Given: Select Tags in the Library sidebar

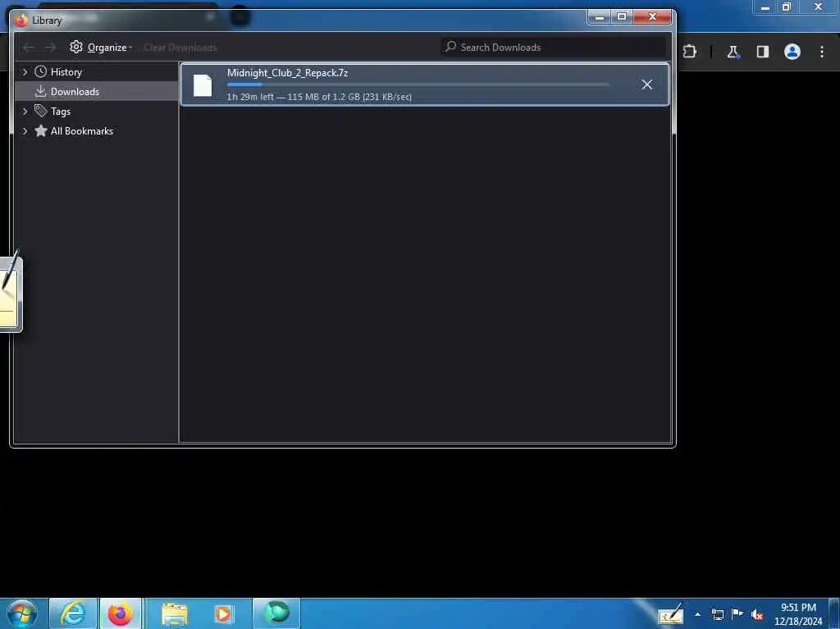Looking at the screenshot, I should [x=60, y=112].
